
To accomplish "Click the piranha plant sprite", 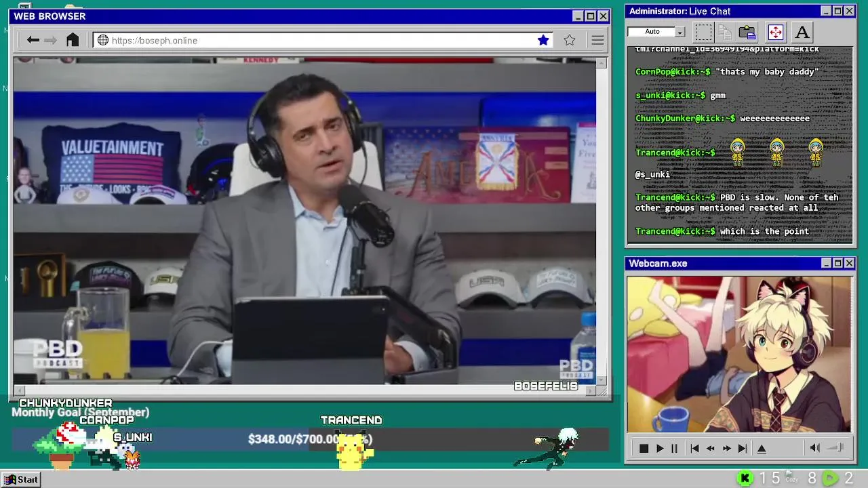I will [61, 445].
